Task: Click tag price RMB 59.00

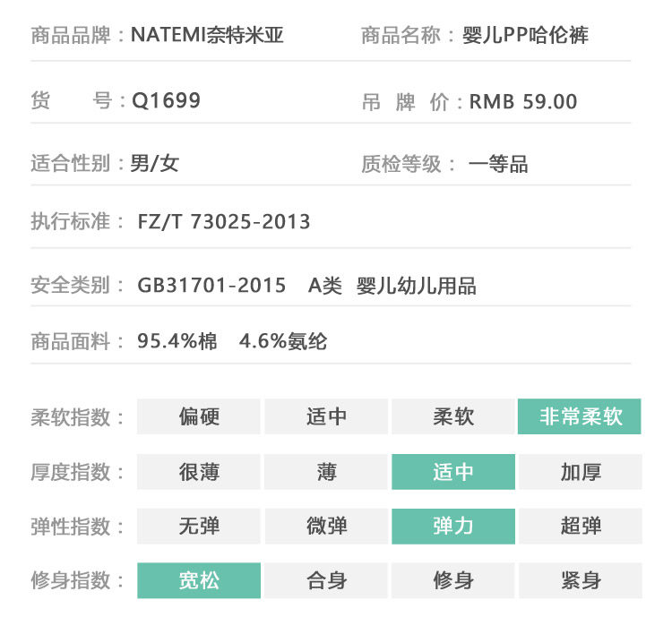Action: pyautogui.click(x=523, y=102)
